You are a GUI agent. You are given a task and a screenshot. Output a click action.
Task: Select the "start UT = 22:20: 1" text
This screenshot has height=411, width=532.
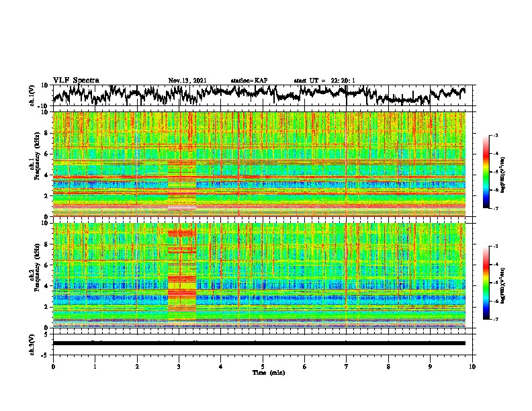[324, 81]
